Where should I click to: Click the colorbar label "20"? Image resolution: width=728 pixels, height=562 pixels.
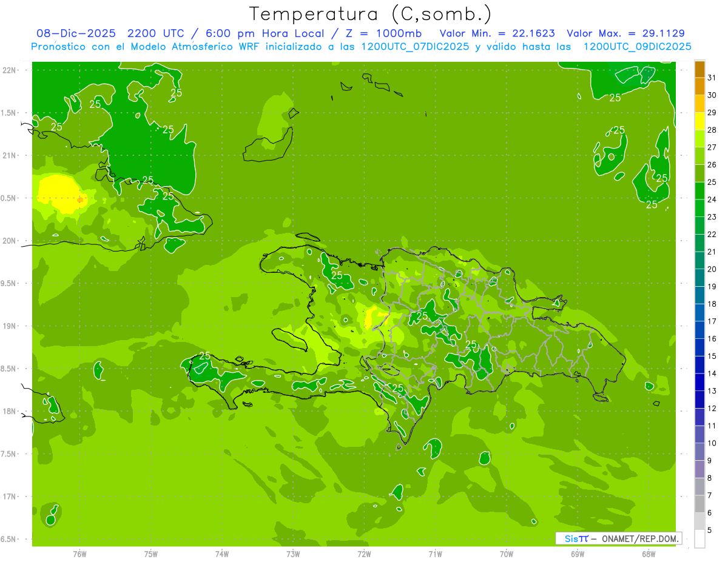coord(712,269)
